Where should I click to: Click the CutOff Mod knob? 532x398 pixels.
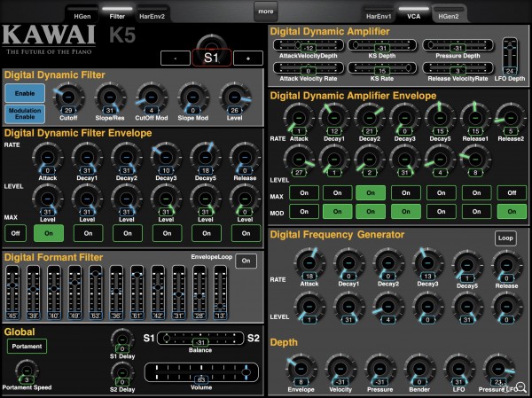point(152,98)
